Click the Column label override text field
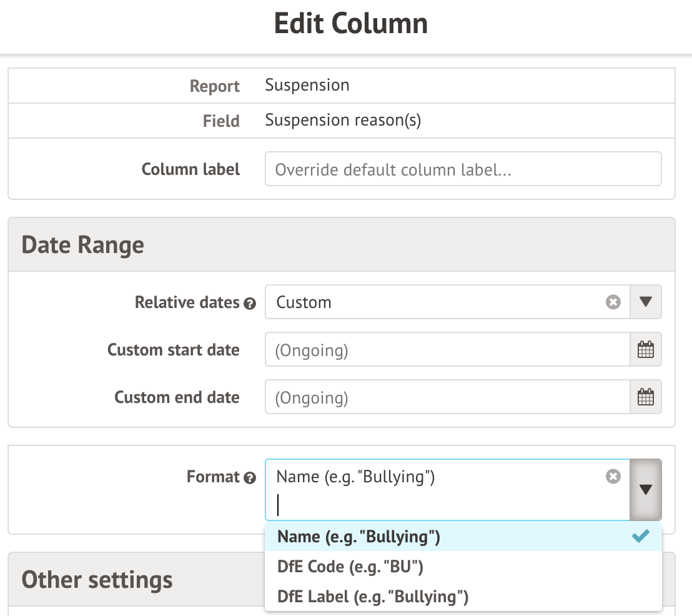The image size is (692, 616). click(462, 169)
